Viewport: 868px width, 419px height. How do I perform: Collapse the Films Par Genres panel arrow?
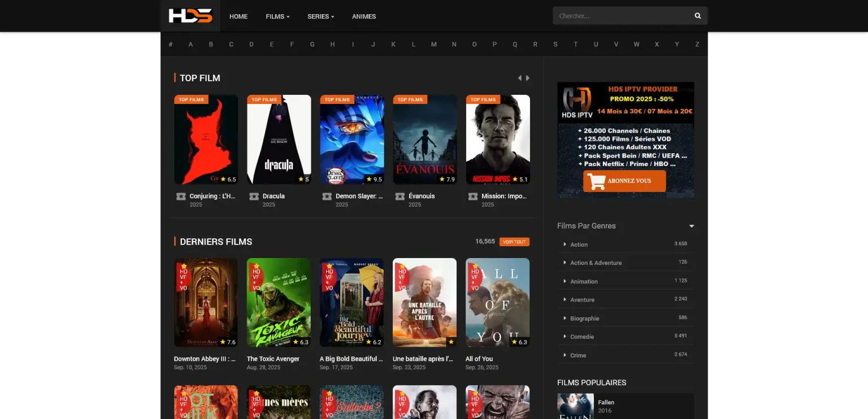tap(692, 226)
